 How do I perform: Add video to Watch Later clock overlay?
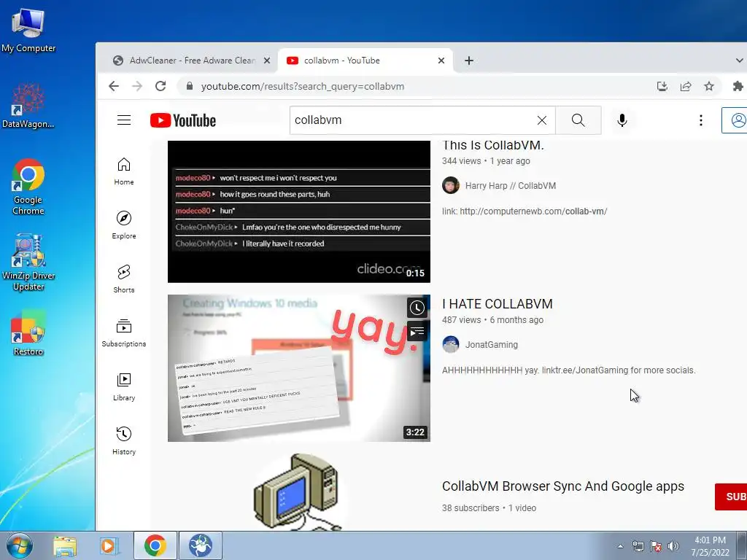coord(417,308)
